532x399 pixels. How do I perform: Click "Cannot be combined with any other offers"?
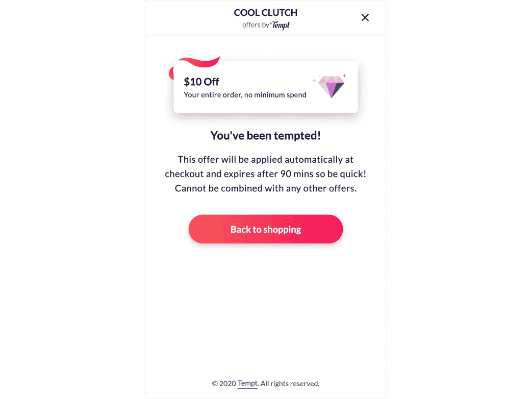point(265,188)
